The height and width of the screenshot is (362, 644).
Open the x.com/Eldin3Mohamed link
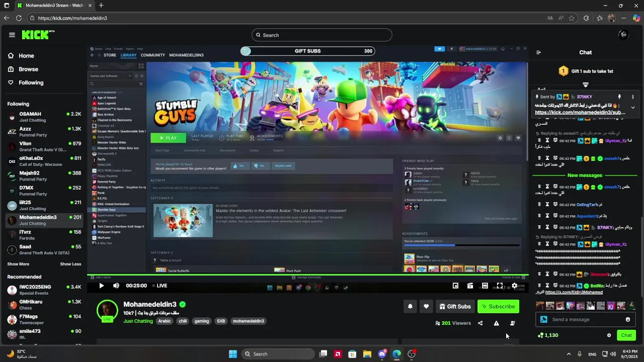coord(574,292)
